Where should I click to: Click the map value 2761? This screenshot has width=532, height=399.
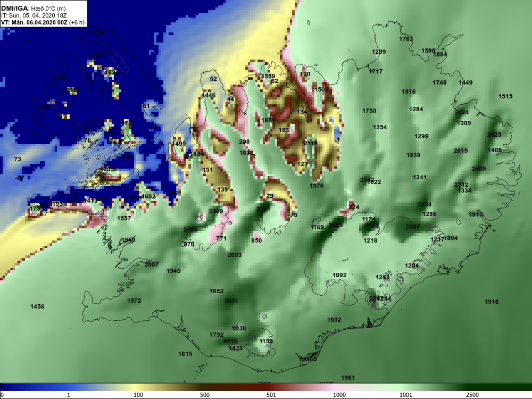point(263,209)
